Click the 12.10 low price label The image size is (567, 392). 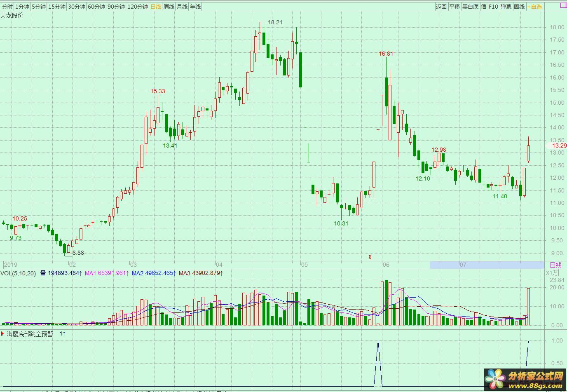(x=423, y=178)
